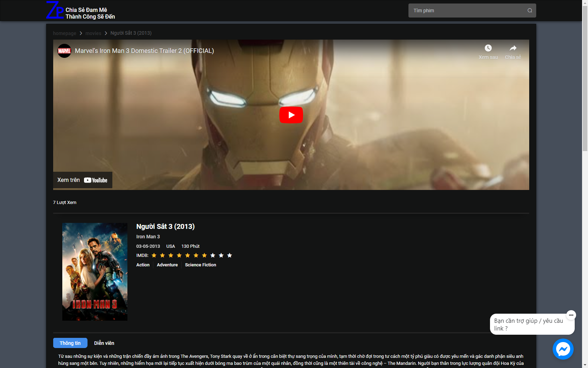This screenshot has height=368, width=588.
Task: Click the Người Sắt 3 (2013) breadcrumb
Action: [x=131, y=33]
